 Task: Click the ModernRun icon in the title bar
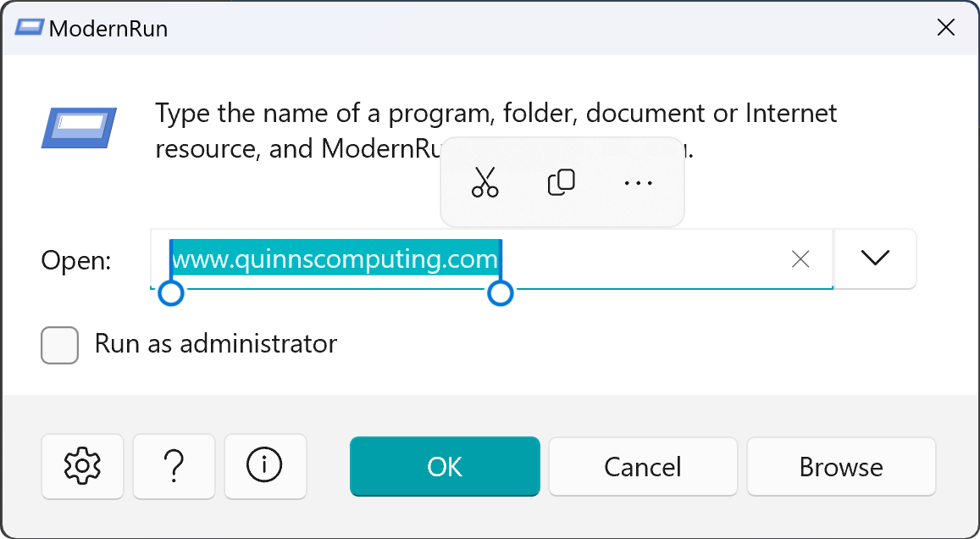30,27
